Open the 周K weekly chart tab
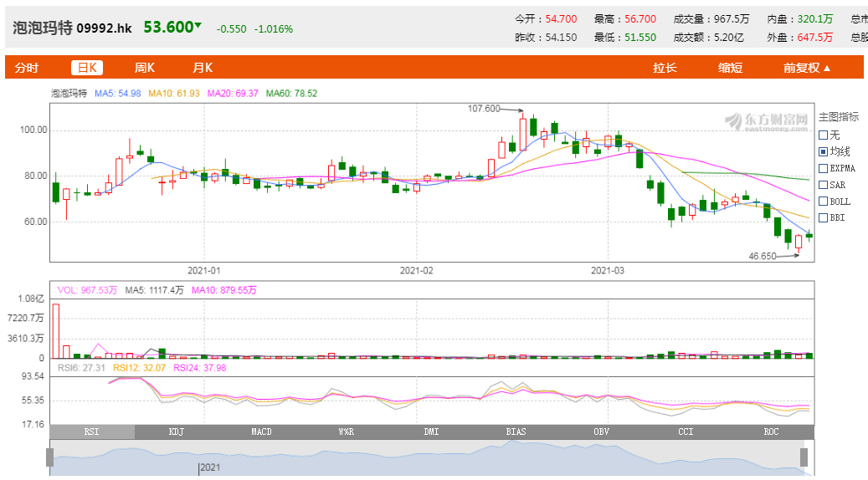868x480 pixels. click(145, 68)
